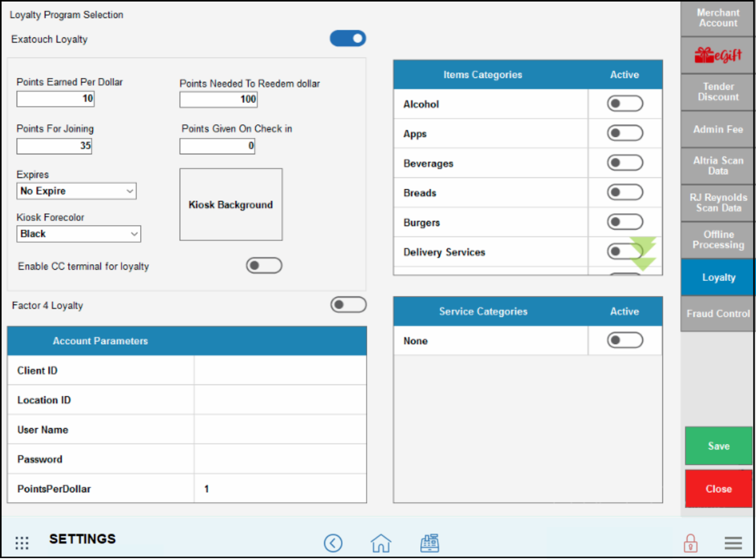
Task: Click the Points Needed To Redeem field
Action: (219, 99)
